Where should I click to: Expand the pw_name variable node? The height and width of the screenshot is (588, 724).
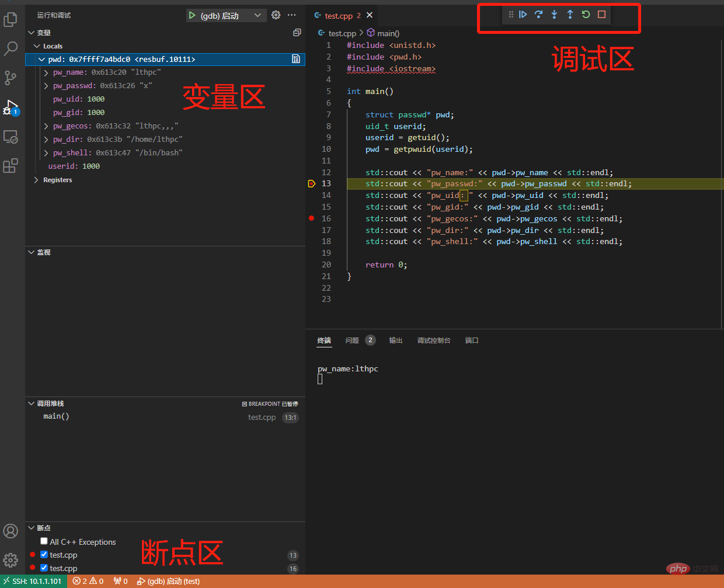pos(46,72)
